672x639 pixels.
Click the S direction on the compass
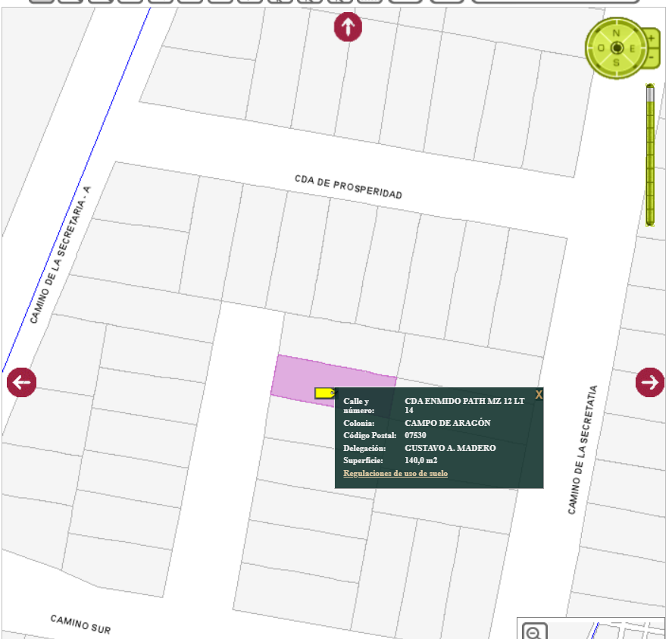tap(616, 63)
